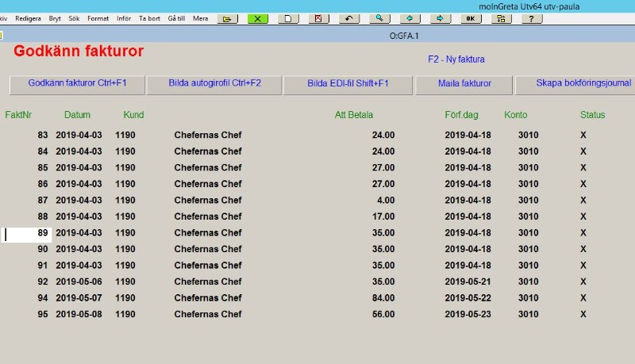Screen dimensions: 635x364
Task: Select invoice number 94
Action: 43,298
